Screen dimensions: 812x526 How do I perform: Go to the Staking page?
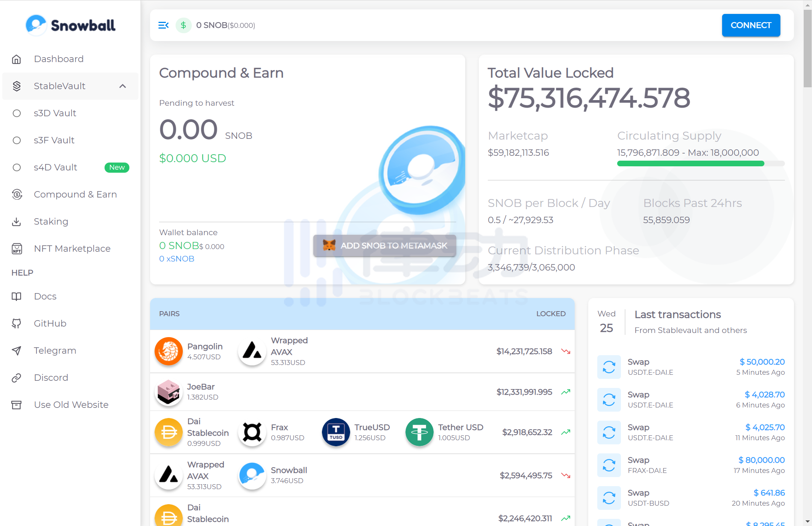tap(70, 222)
